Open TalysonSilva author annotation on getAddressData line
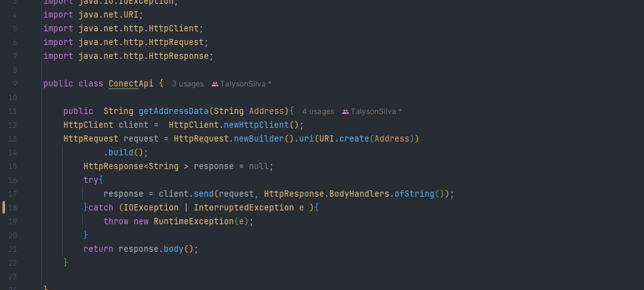The image size is (644, 290). (376, 111)
